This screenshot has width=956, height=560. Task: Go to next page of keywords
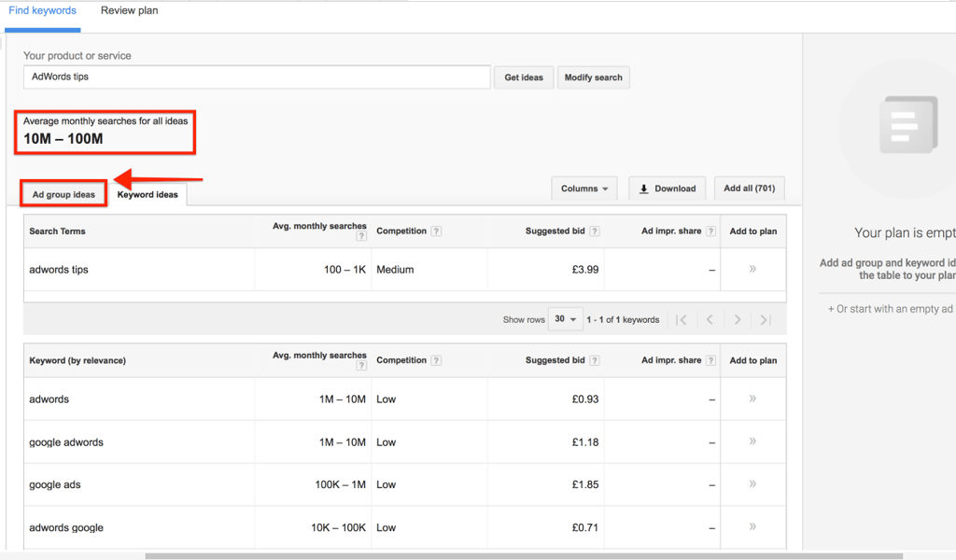(x=738, y=320)
